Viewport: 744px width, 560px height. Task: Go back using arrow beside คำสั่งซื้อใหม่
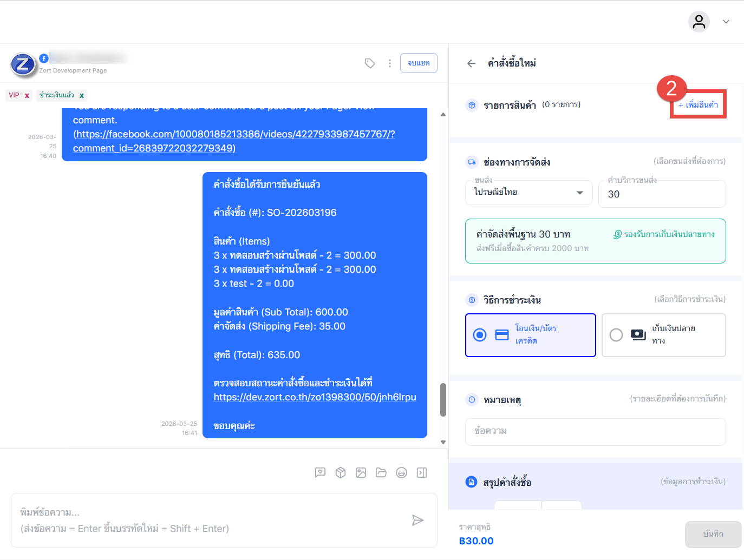click(471, 63)
